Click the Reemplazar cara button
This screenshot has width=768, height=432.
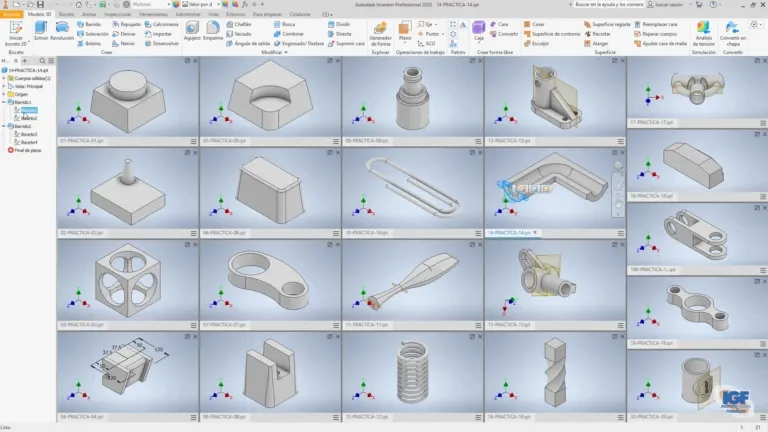click(x=656, y=24)
